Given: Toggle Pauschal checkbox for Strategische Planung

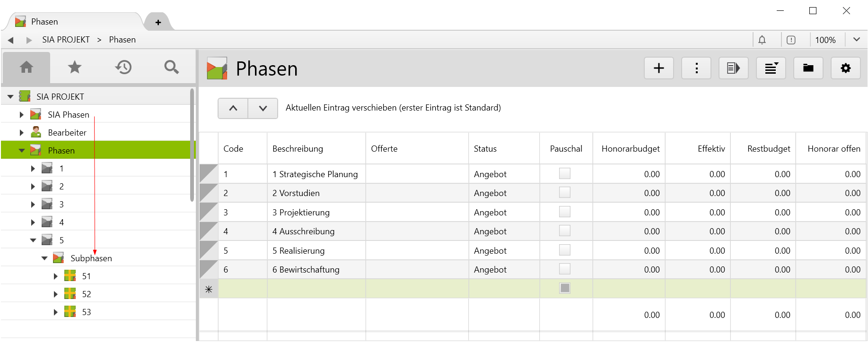Looking at the screenshot, I should tap(564, 174).
